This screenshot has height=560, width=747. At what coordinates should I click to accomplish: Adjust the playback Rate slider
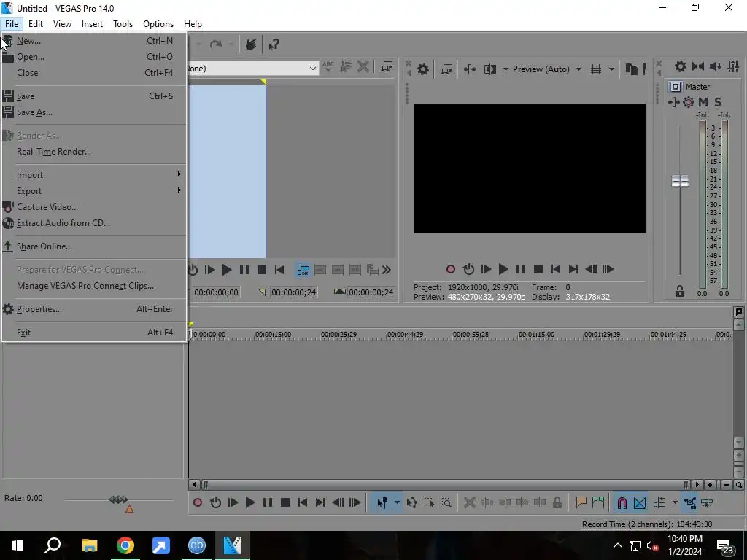[118, 499]
